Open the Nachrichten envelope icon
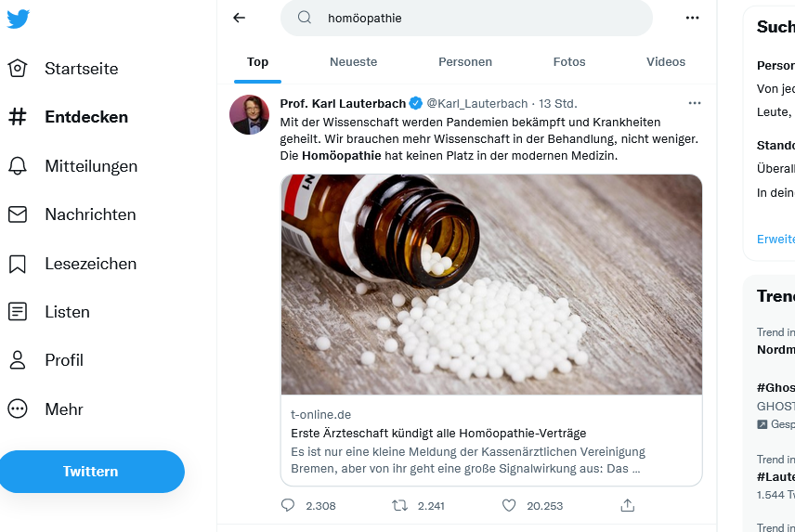This screenshot has width=795, height=532. click(x=18, y=214)
